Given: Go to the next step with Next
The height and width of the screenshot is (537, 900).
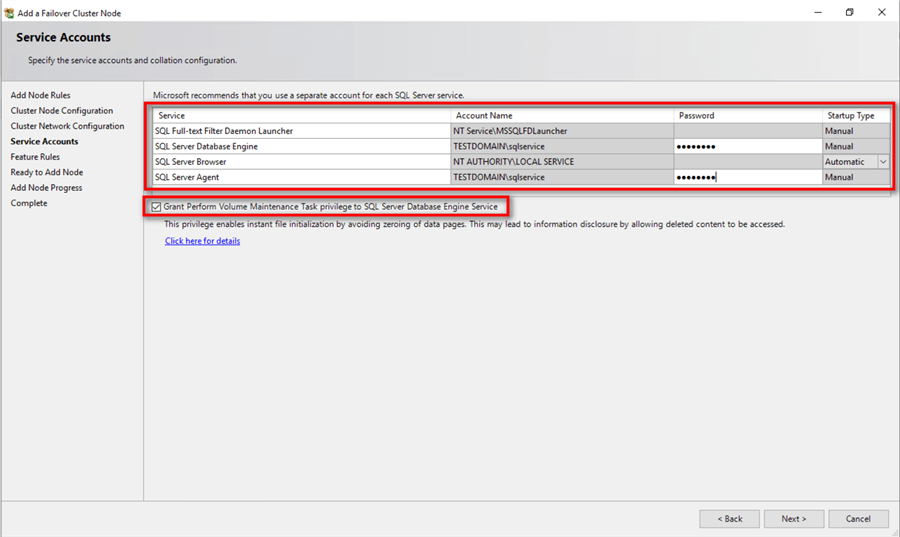Looking at the screenshot, I should [793, 519].
